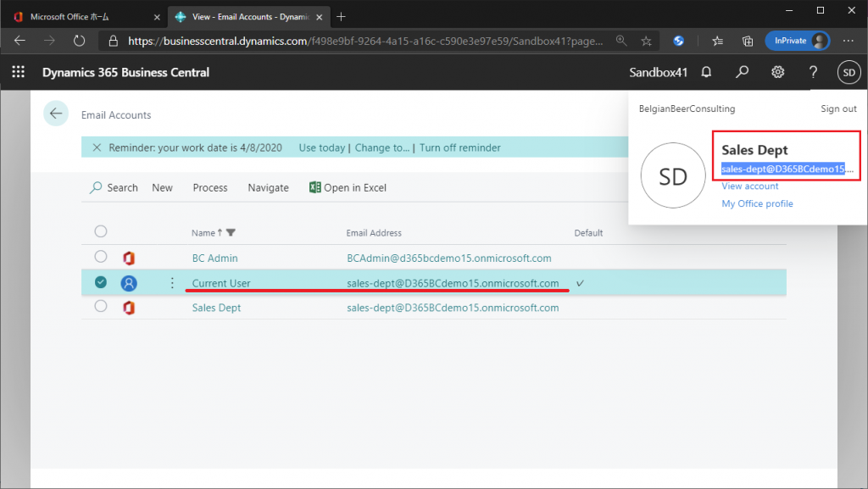Image resolution: width=868 pixels, height=489 pixels.
Task: Click the blue browser extension icon
Action: pyautogui.click(x=679, y=41)
